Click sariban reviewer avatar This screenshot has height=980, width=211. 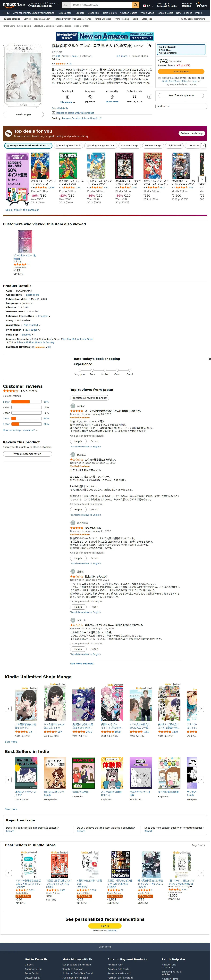click(x=73, y=406)
